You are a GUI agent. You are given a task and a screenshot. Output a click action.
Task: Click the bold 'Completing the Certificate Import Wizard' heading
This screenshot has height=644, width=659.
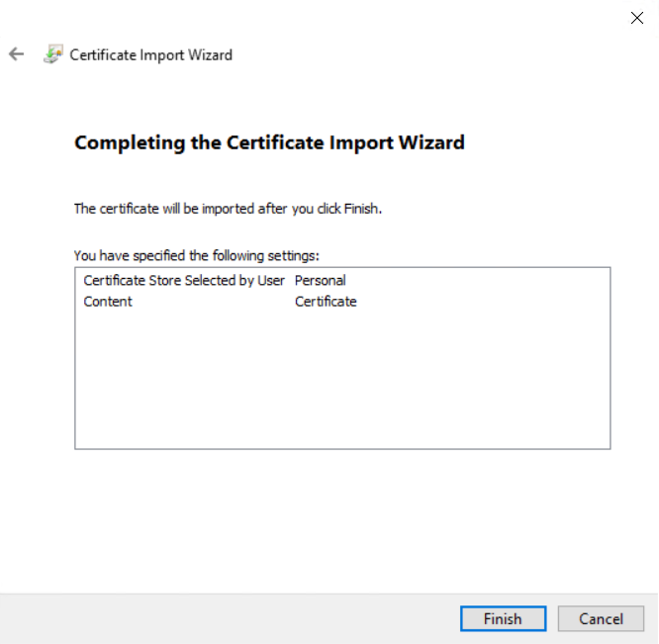click(269, 142)
